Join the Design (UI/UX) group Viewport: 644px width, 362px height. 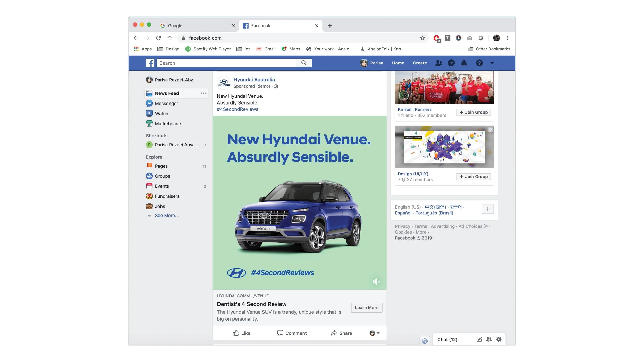473,177
